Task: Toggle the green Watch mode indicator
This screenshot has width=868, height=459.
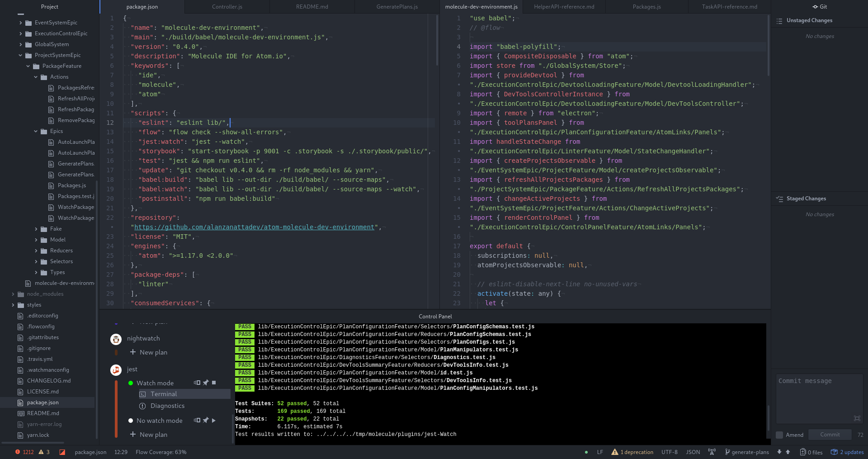Action: click(x=131, y=383)
